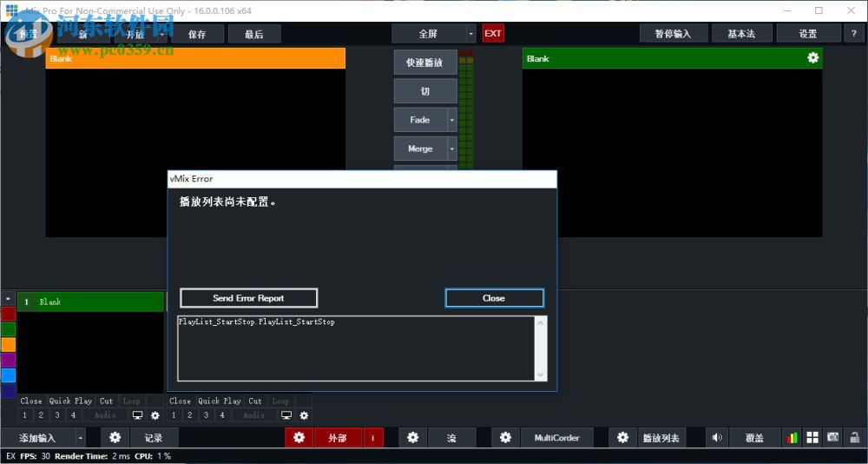The width and height of the screenshot is (868, 464).
Task: Toggle Audio on second input tile
Action: tap(254, 414)
